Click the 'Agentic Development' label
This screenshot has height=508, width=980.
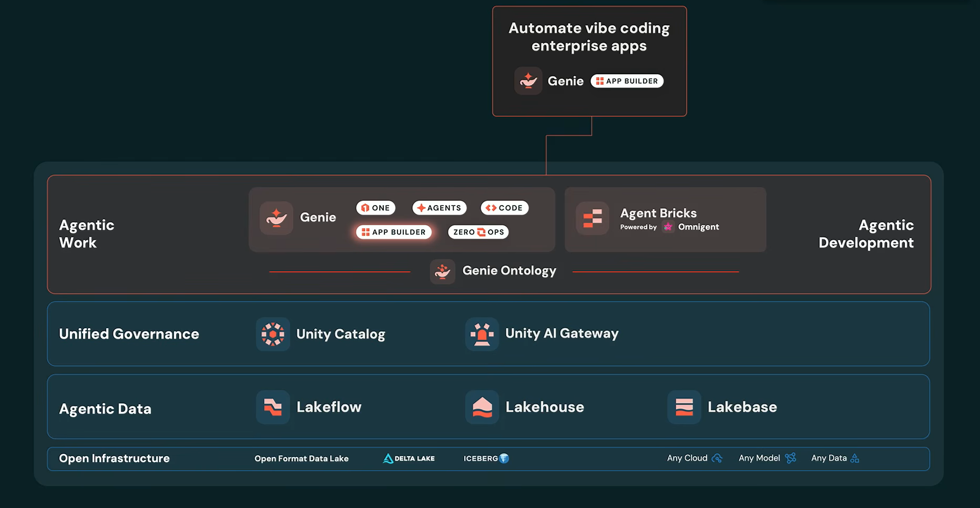(866, 233)
